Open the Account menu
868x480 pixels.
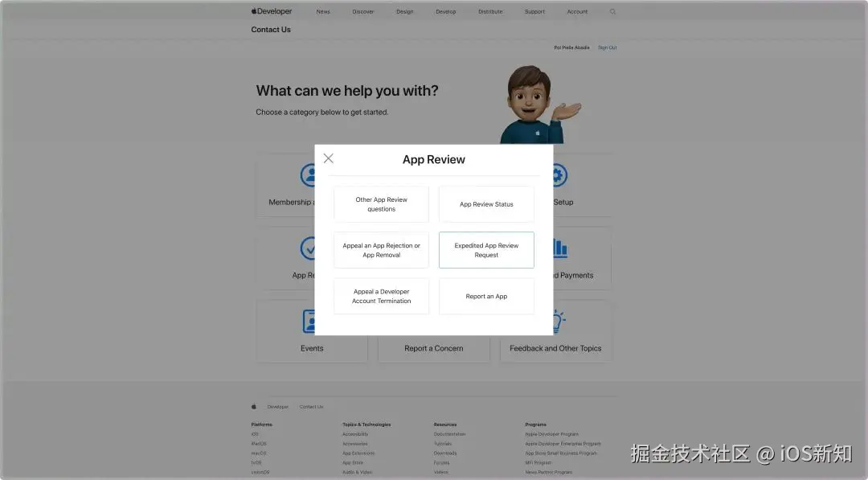click(577, 11)
